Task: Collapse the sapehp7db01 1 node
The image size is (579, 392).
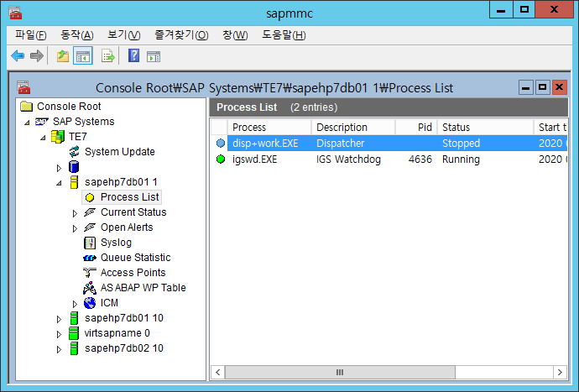Action: coord(59,183)
